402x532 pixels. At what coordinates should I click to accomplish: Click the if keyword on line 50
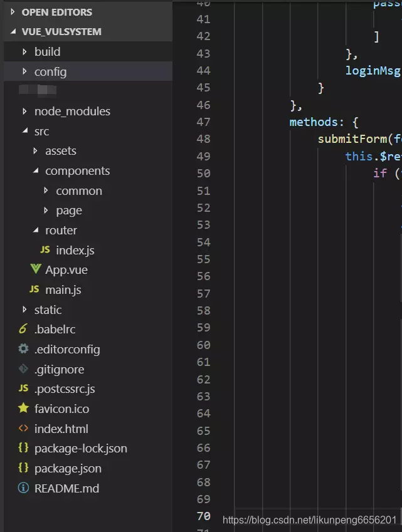point(379,173)
